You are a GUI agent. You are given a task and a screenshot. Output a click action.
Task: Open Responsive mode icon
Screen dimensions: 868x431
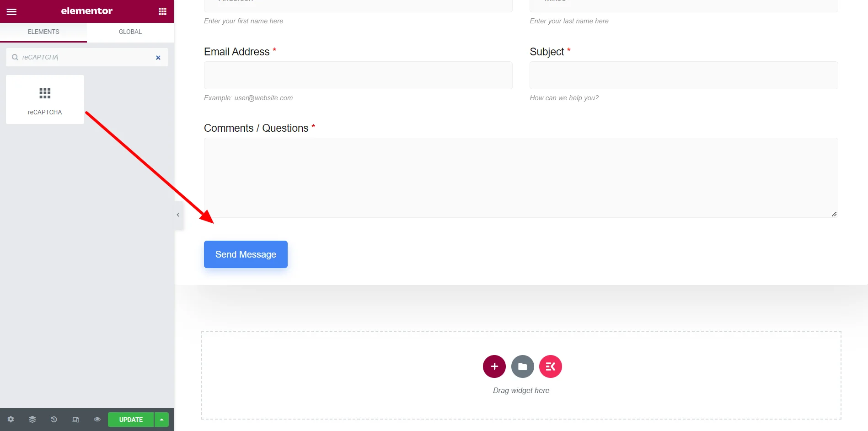point(76,420)
